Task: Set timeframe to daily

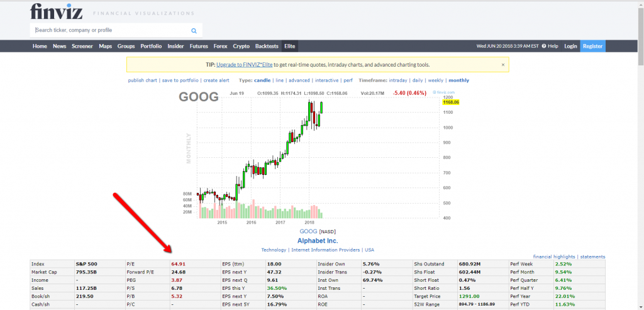Action: (418, 80)
